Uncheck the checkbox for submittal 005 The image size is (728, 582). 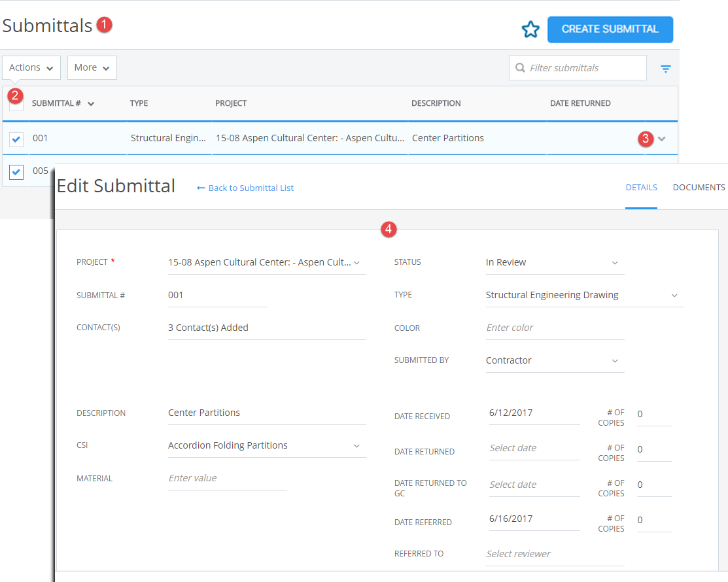pos(16,172)
